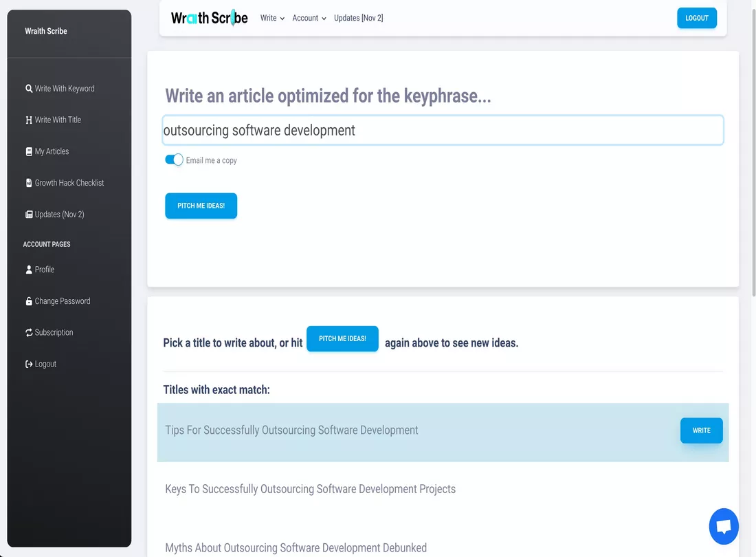Expand the Write dropdown in top navigation

[x=272, y=19]
